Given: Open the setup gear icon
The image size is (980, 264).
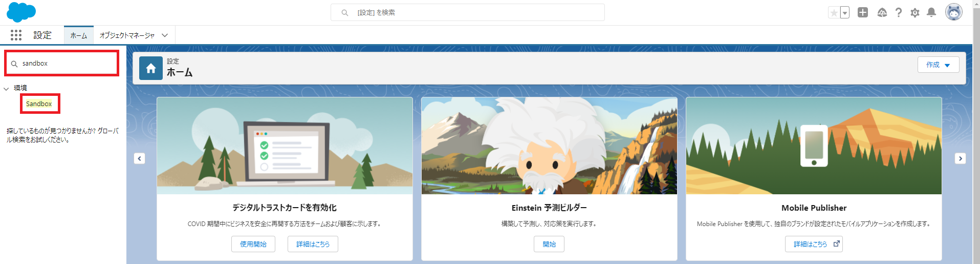Looking at the screenshot, I should click(x=915, y=13).
